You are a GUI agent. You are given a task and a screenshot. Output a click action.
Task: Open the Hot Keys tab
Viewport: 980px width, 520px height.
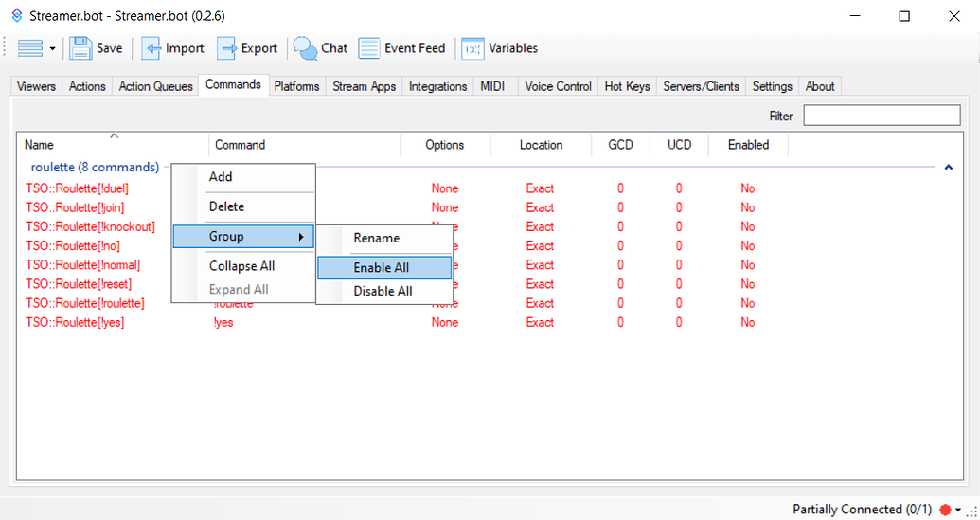coord(627,86)
